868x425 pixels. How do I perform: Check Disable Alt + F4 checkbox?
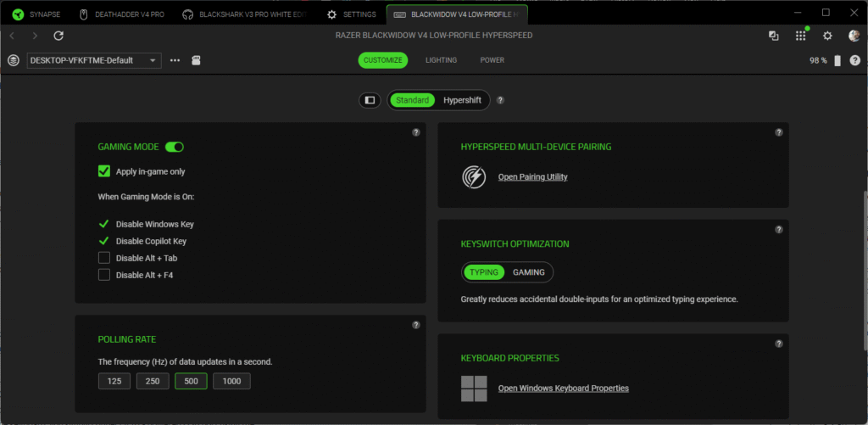pos(104,274)
